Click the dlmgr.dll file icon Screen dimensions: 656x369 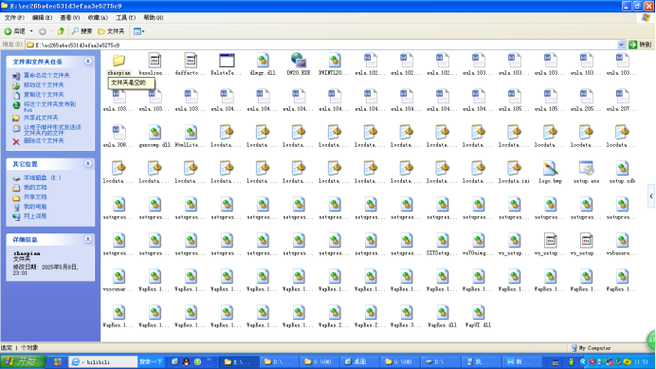[262, 61]
